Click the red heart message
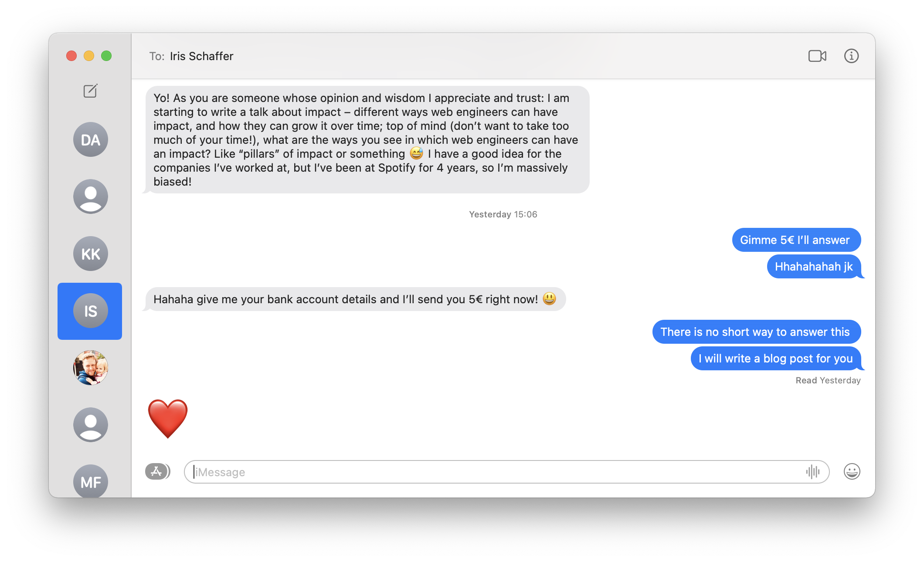The height and width of the screenshot is (562, 924). tap(168, 418)
